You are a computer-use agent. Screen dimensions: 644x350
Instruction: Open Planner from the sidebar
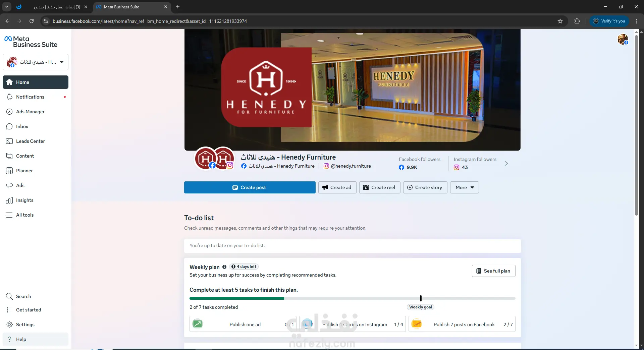(36, 171)
